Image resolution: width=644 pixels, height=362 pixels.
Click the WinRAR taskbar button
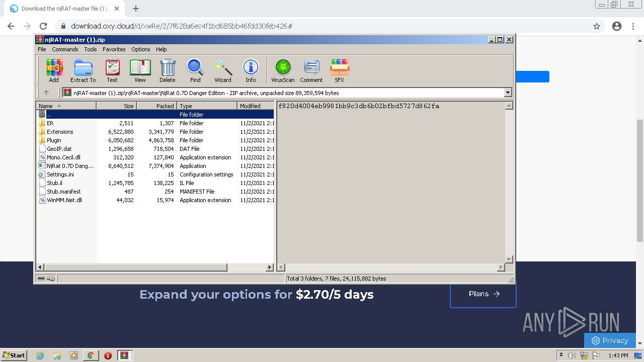(x=124, y=355)
